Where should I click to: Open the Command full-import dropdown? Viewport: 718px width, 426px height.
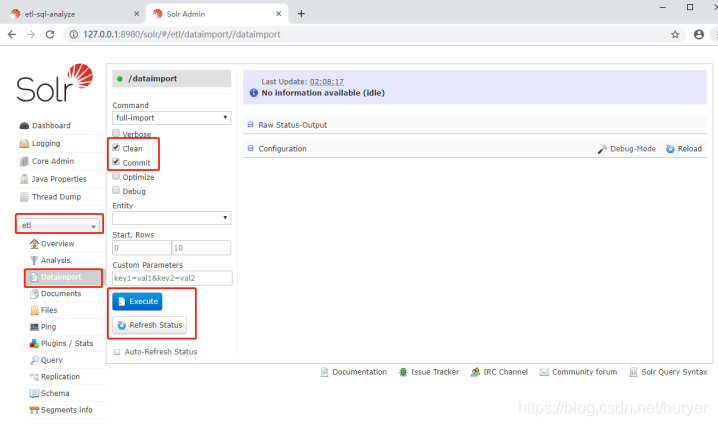(x=171, y=118)
